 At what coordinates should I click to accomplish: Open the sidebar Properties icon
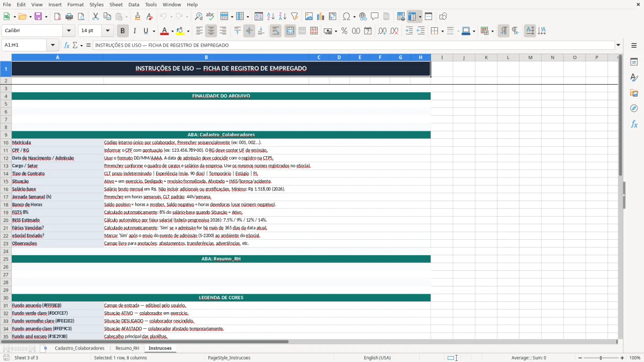[x=634, y=62]
